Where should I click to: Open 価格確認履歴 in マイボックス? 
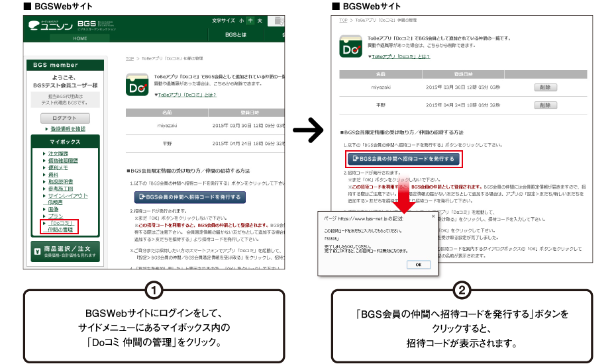click(63, 161)
